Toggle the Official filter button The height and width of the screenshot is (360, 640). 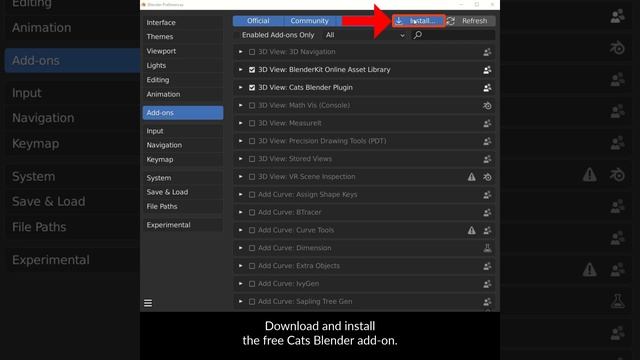coord(258,21)
